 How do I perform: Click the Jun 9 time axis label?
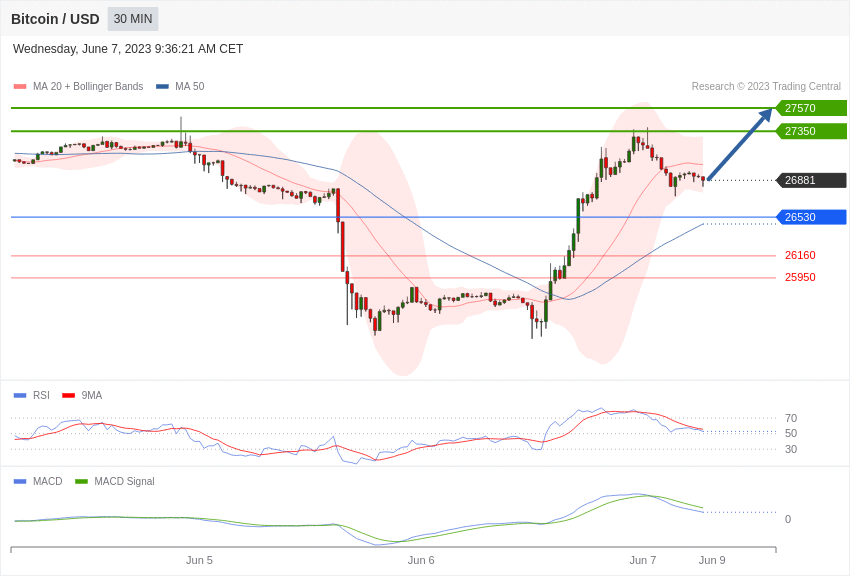pos(712,560)
